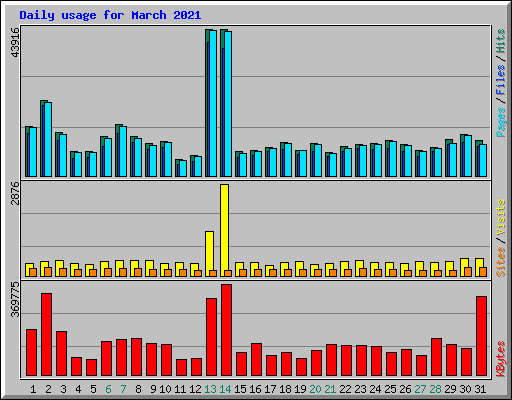Click the day 1 axis label

33,389
